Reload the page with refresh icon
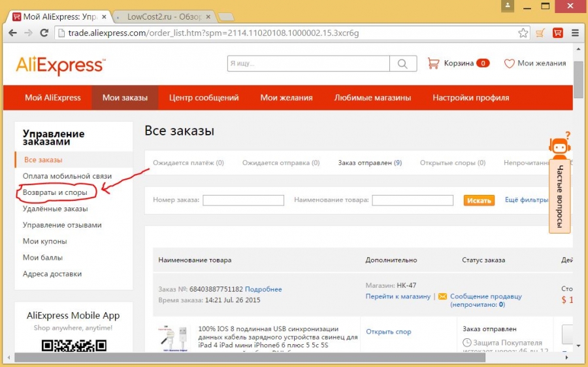 pos(44,33)
